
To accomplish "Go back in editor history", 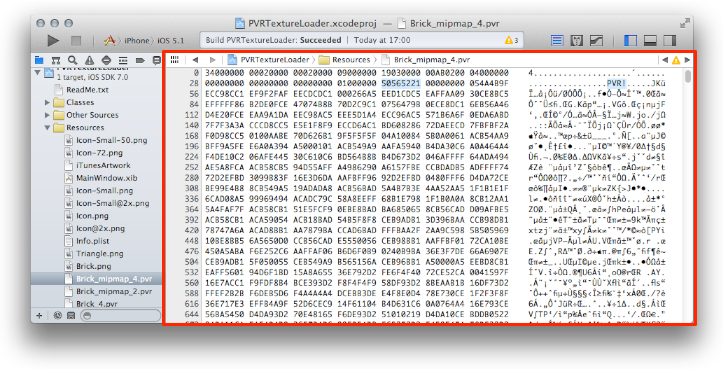I will pyautogui.click(x=195, y=60).
